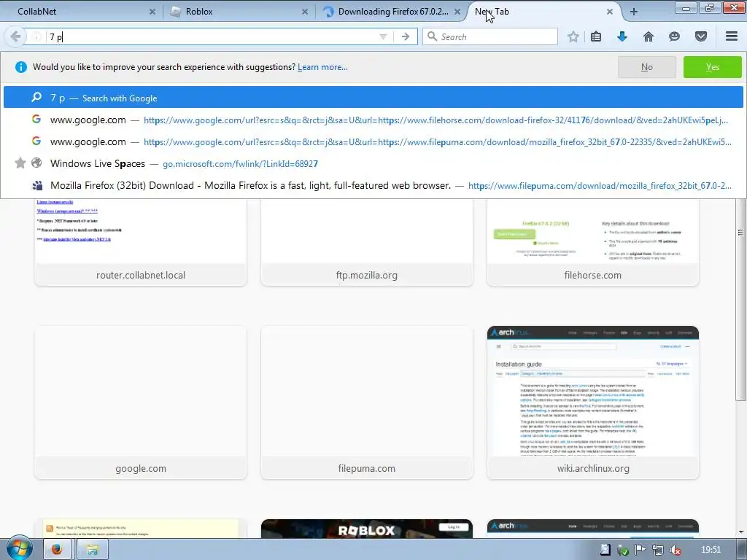
Task: Click the Go arrow in URL bar
Action: click(x=406, y=36)
